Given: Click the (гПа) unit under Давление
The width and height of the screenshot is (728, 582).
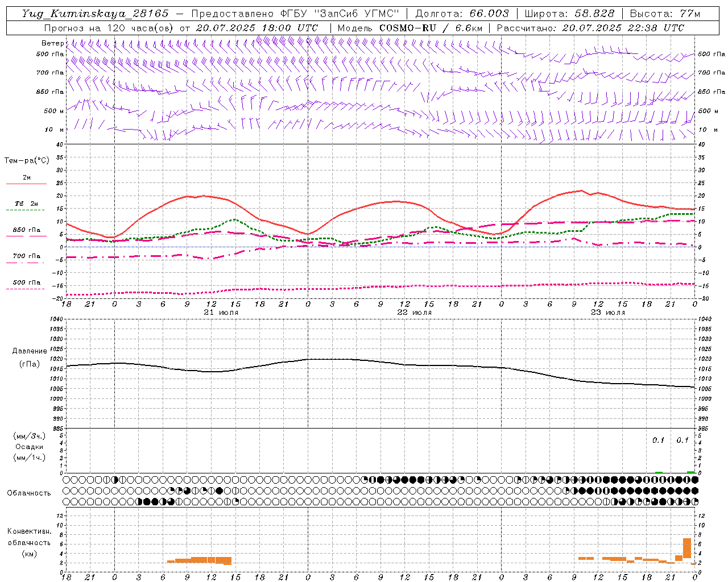Looking at the screenshot, I should pyautogui.click(x=30, y=364).
